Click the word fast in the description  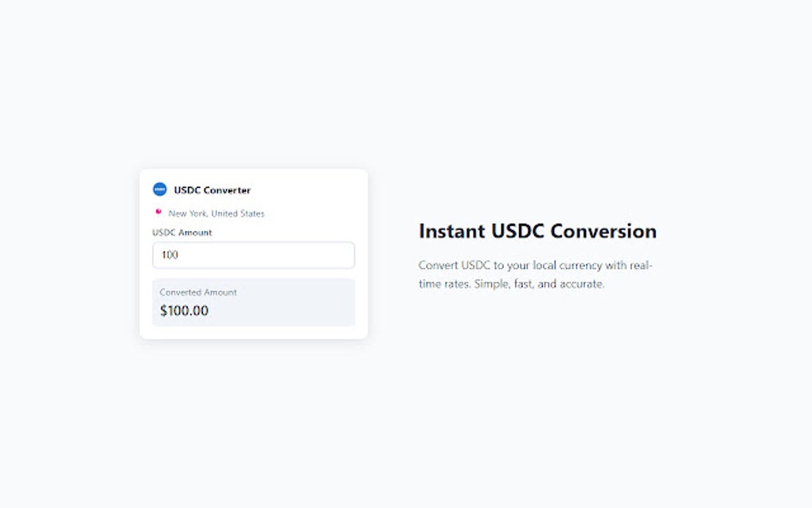(524, 284)
